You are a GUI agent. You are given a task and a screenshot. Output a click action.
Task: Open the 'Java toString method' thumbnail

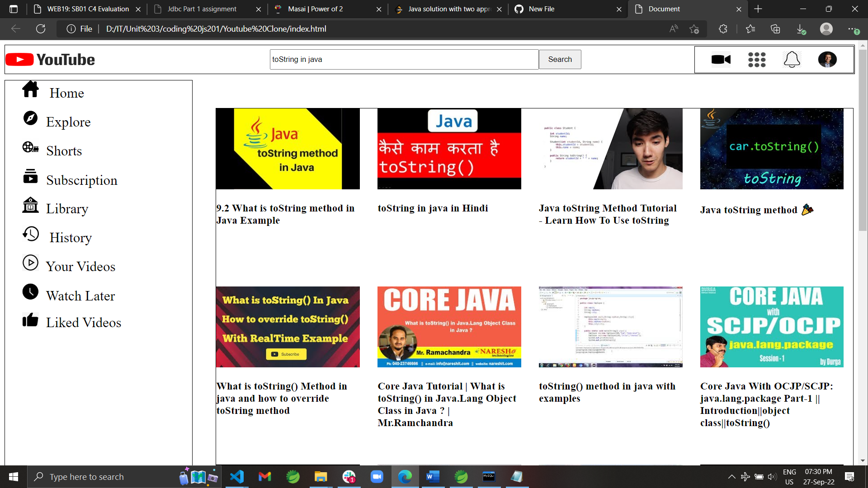point(771,148)
